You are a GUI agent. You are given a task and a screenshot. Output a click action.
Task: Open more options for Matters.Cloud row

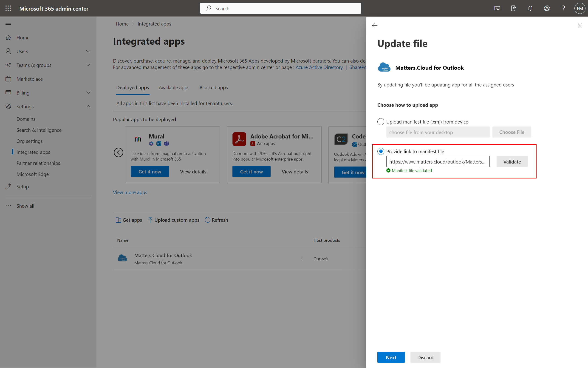302,259
